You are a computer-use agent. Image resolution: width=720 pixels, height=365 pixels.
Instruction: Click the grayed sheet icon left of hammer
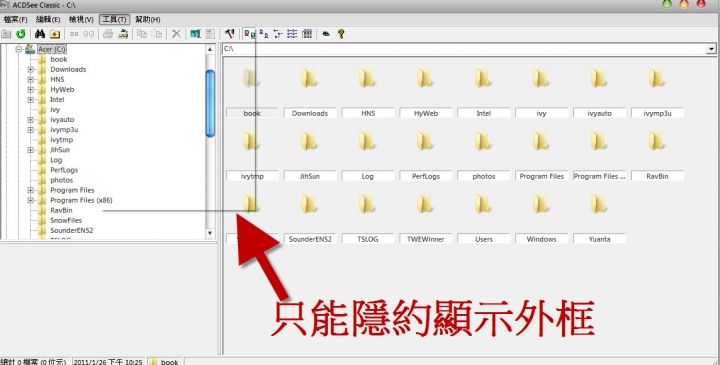click(210, 34)
